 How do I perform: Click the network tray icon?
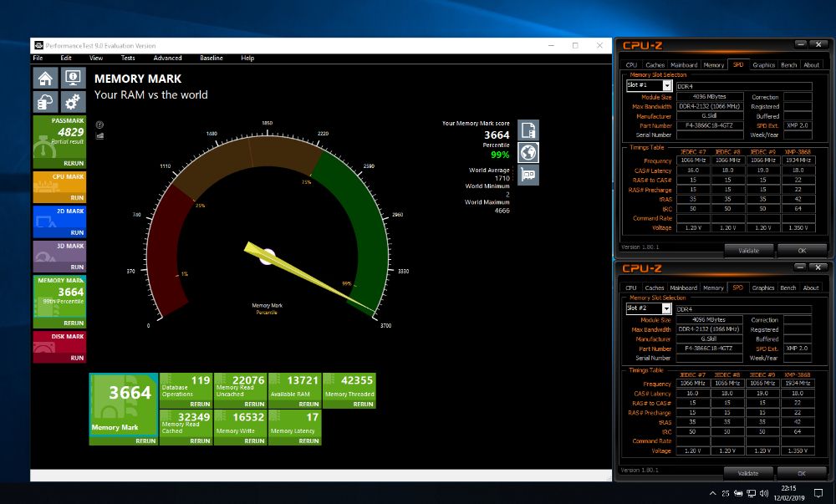[x=751, y=493]
